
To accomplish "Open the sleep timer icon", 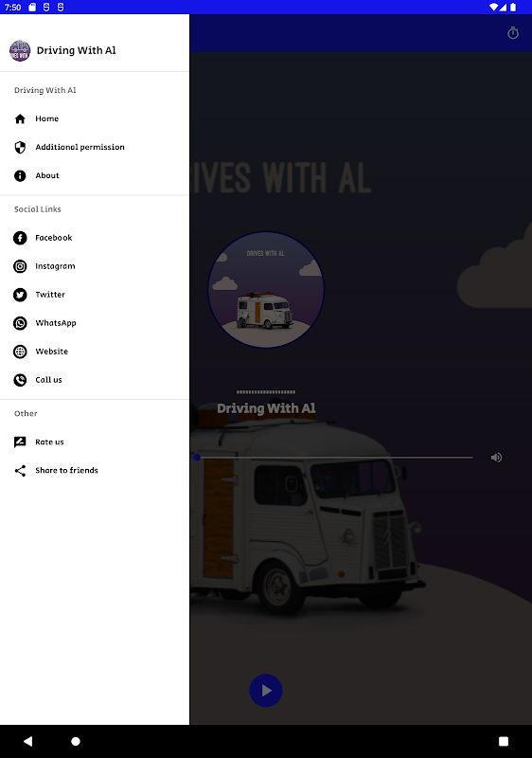I will pyautogui.click(x=513, y=33).
